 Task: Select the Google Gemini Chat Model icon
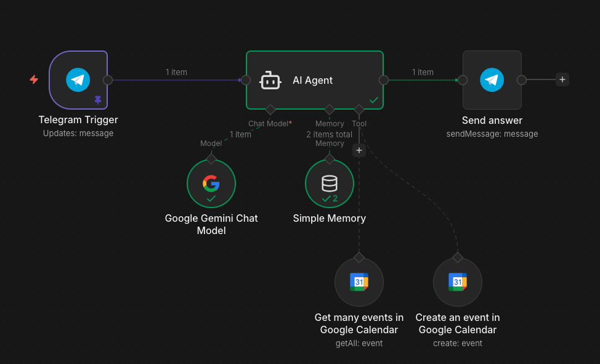pos(211,184)
